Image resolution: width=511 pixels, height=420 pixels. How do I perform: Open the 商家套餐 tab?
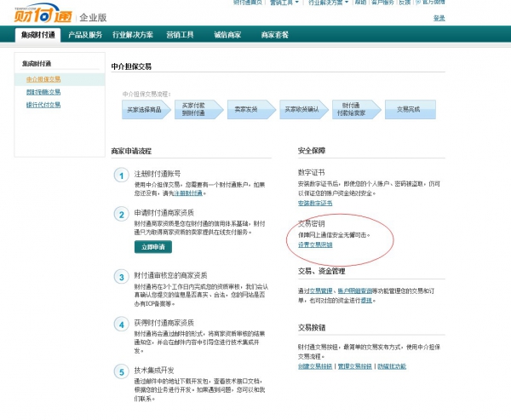point(275,35)
